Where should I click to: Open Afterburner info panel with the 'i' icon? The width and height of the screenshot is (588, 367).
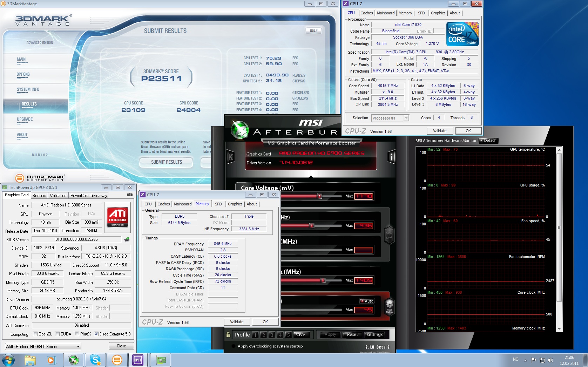tap(392, 157)
